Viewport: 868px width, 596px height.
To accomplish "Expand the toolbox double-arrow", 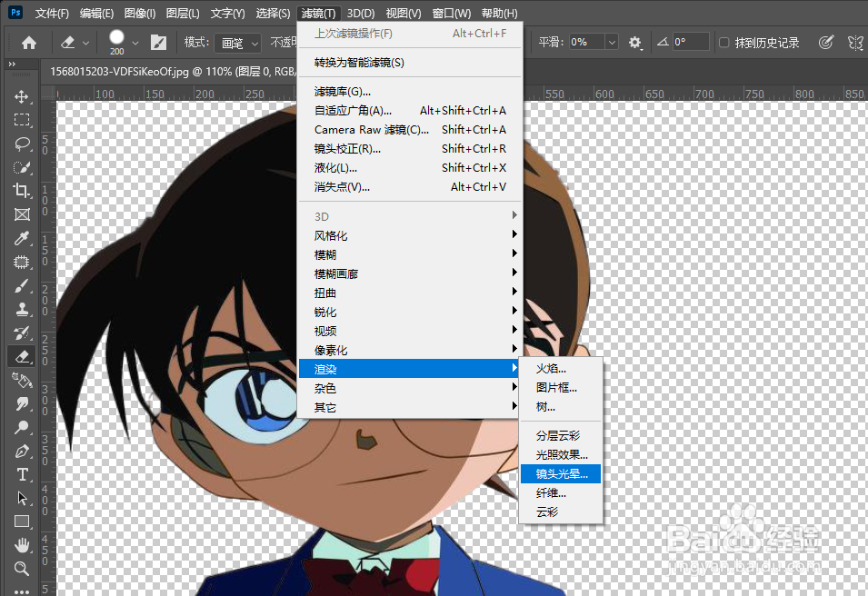I will pyautogui.click(x=12, y=65).
